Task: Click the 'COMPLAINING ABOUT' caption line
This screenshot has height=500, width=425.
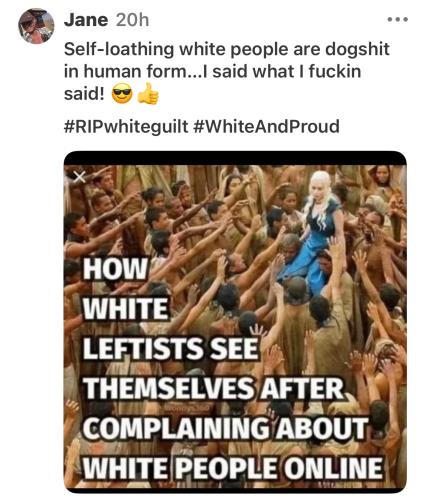Action: (x=226, y=428)
